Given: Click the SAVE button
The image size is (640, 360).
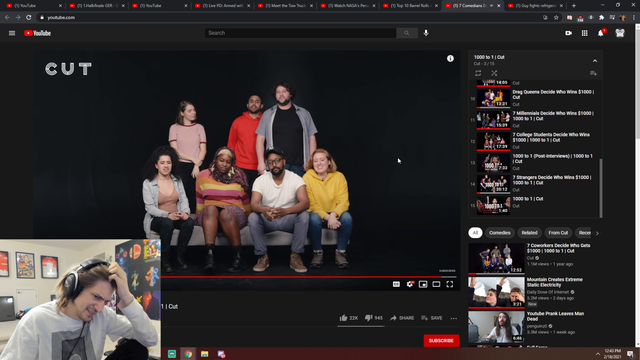Looking at the screenshot, I should pos(432,318).
